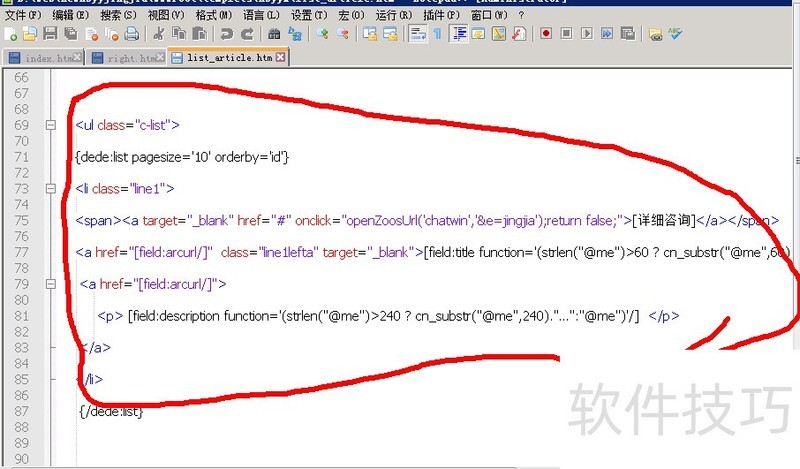The width and height of the screenshot is (800, 469).
Task: Open the 编辑(E) menu
Action: (x=70, y=15)
